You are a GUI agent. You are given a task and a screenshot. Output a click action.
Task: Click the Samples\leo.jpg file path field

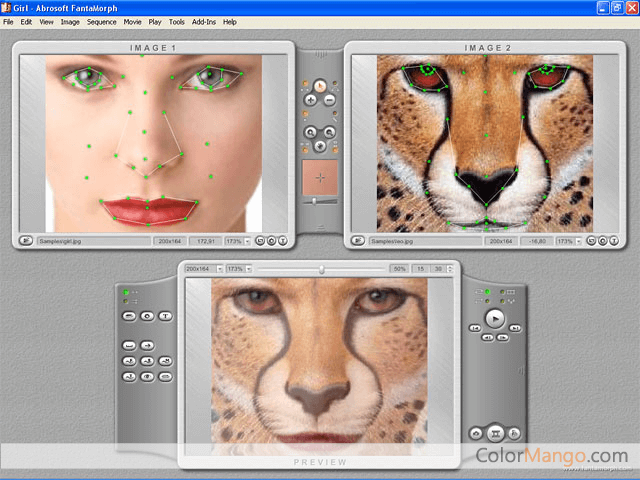(x=425, y=241)
